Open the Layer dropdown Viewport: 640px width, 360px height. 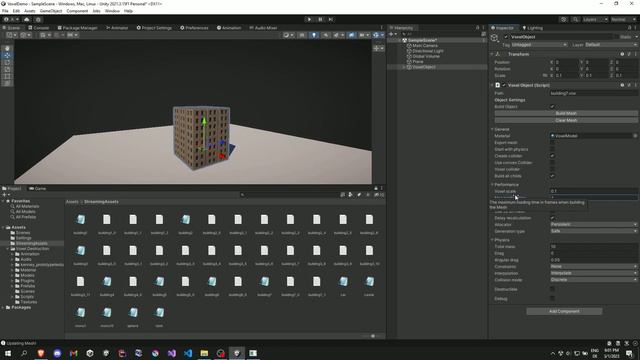point(611,44)
